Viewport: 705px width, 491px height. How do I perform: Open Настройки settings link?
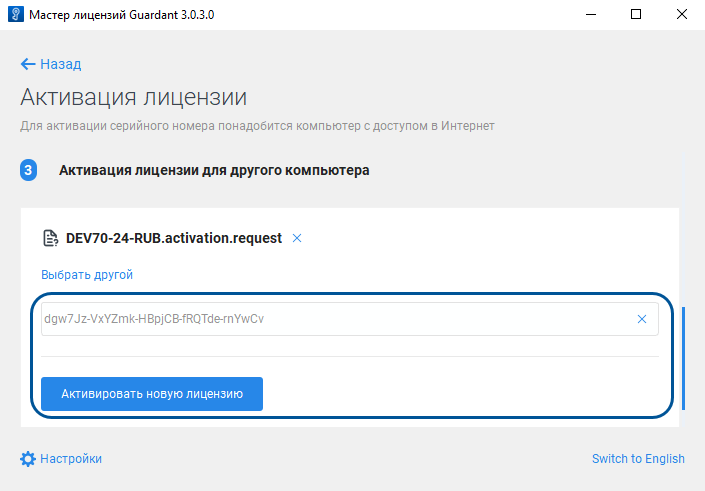[71, 459]
